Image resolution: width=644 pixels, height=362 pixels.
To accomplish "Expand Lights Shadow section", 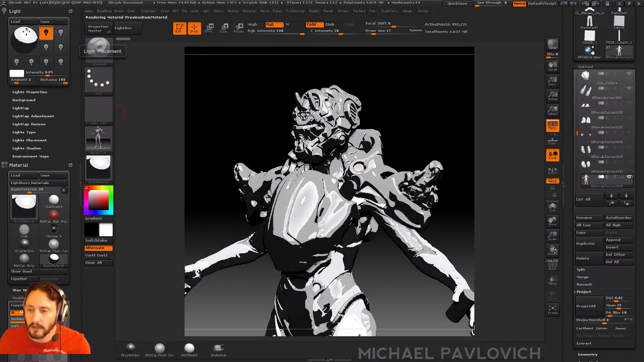I will coord(27,148).
